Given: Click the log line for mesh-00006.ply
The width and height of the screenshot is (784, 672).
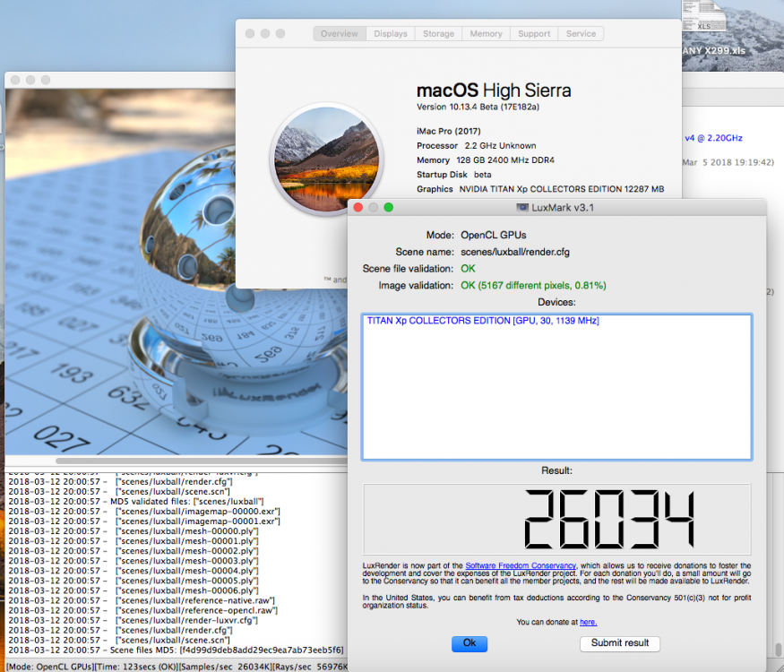Looking at the screenshot, I should (x=133, y=590).
